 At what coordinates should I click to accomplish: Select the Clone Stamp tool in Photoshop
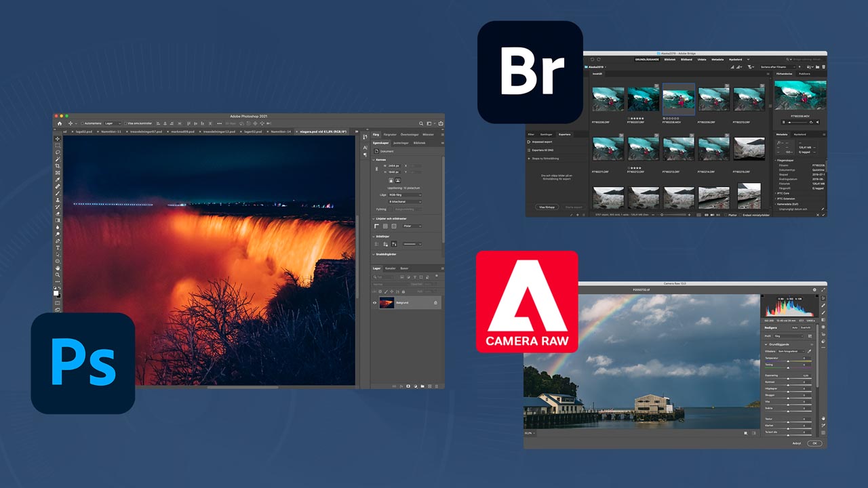[x=58, y=200]
